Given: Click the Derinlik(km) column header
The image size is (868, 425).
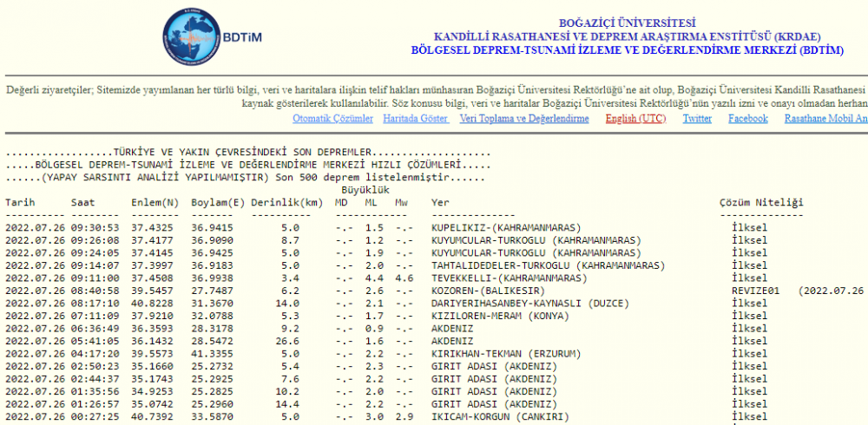Looking at the screenshot, I should [286, 203].
